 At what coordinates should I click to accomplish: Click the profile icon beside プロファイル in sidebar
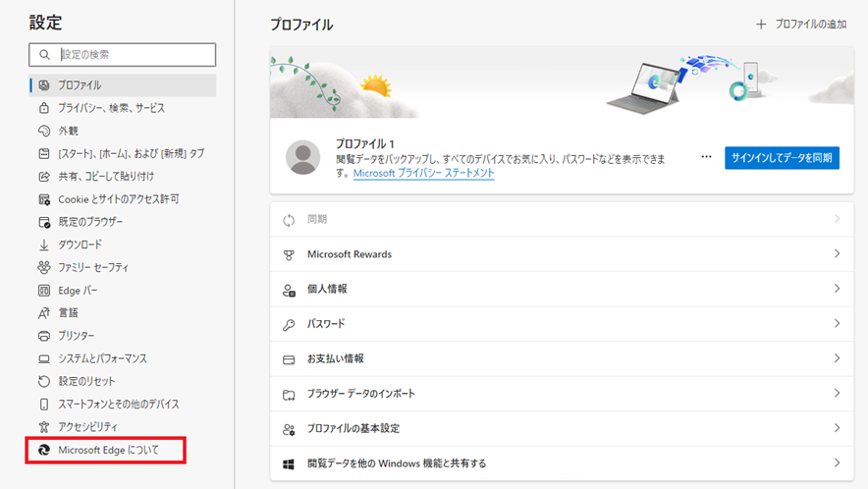[x=44, y=85]
